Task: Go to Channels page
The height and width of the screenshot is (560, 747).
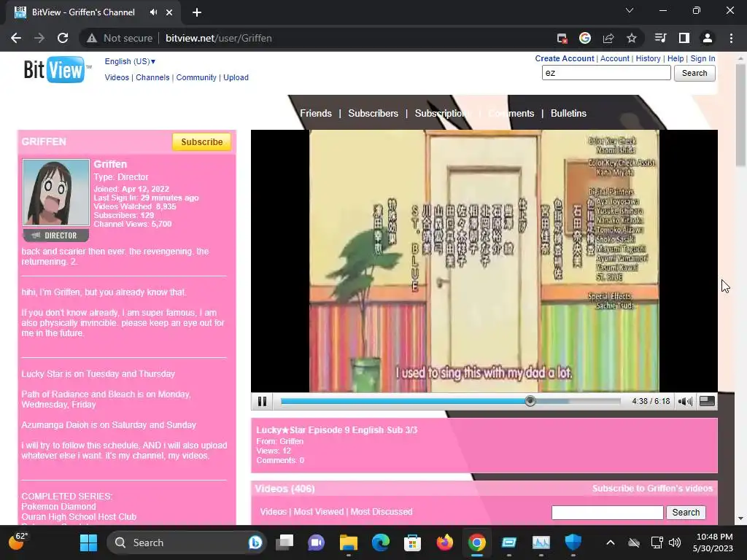Action: pyautogui.click(x=152, y=77)
